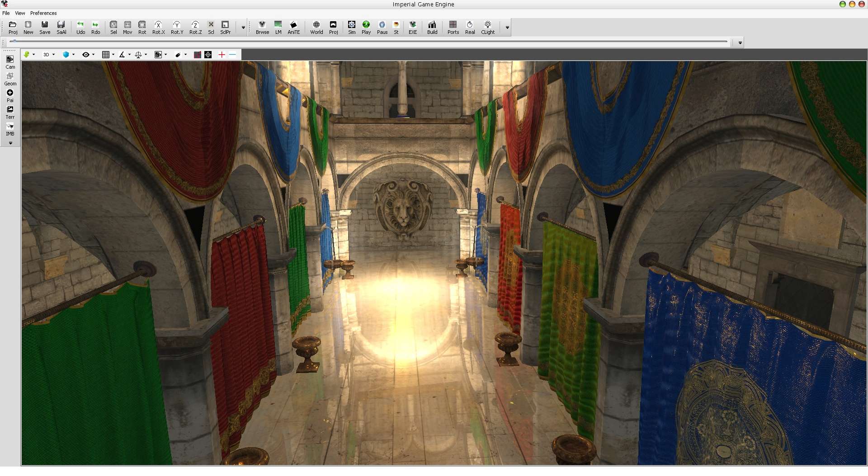Open the IMB sidebar tool
This screenshot has width=868, height=476.
(x=10, y=129)
